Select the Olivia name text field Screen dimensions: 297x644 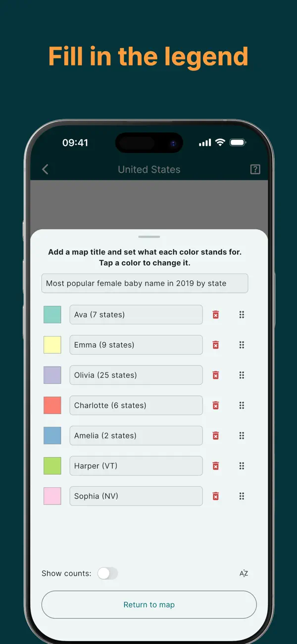[x=136, y=375]
